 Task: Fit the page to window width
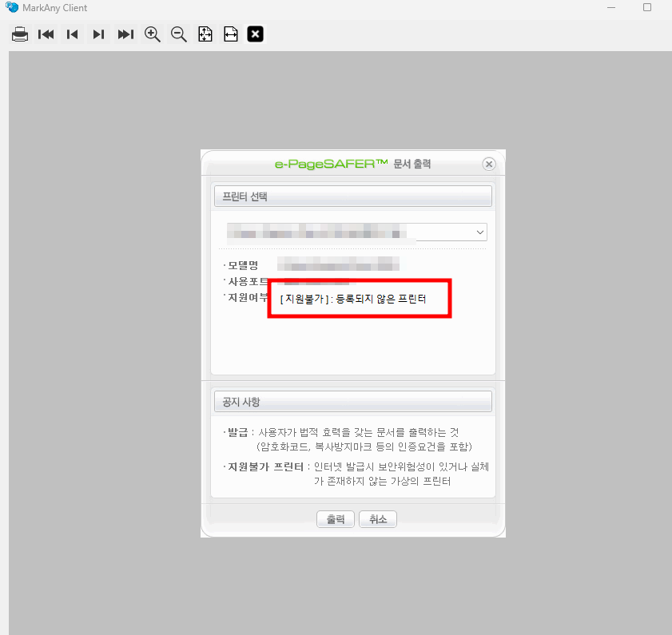231,34
